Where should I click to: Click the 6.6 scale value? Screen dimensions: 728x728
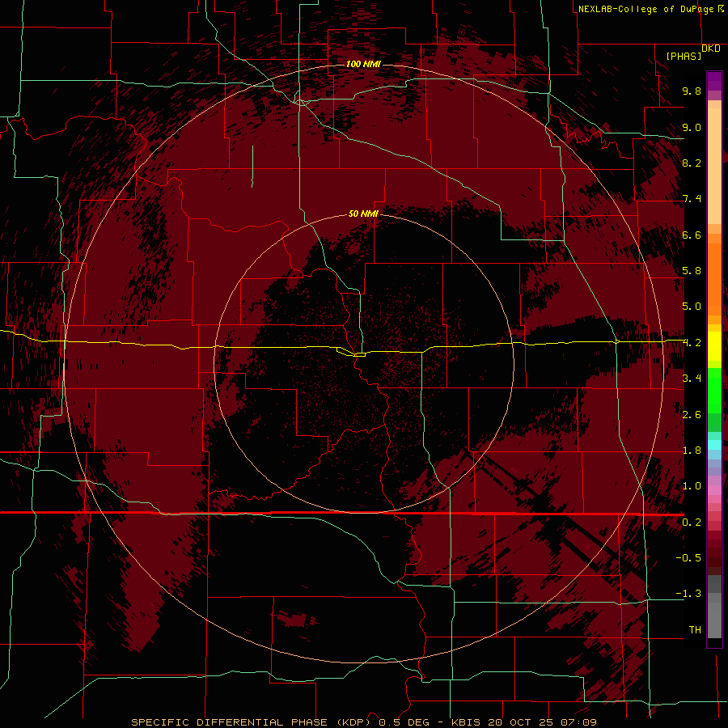tap(692, 235)
